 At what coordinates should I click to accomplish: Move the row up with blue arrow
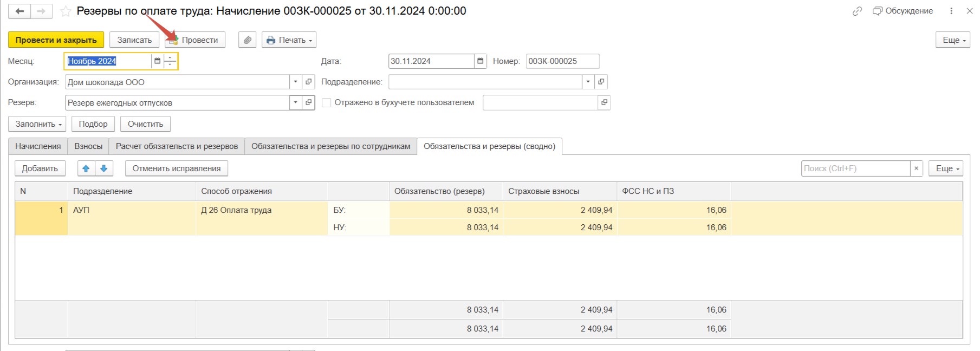pos(86,168)
